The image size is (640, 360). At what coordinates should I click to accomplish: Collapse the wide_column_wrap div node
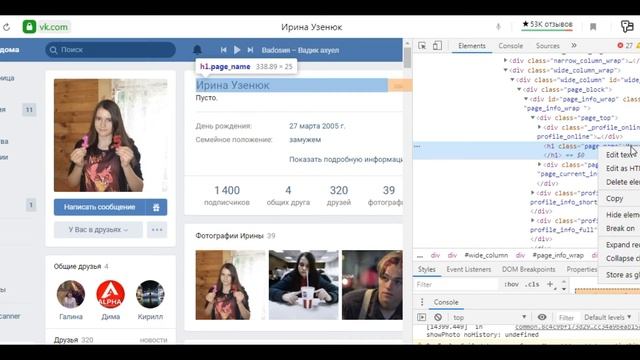click(506, 70)
